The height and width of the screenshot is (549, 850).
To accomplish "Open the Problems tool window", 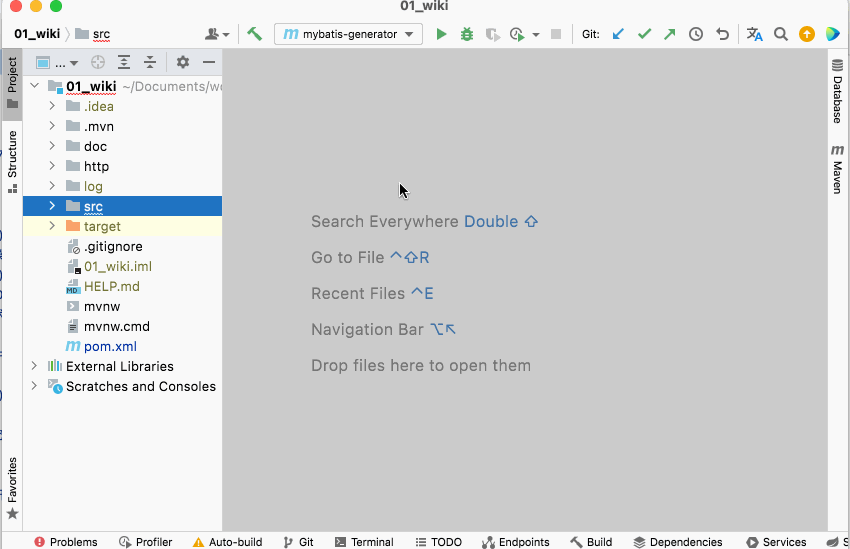I will (66, 542).
